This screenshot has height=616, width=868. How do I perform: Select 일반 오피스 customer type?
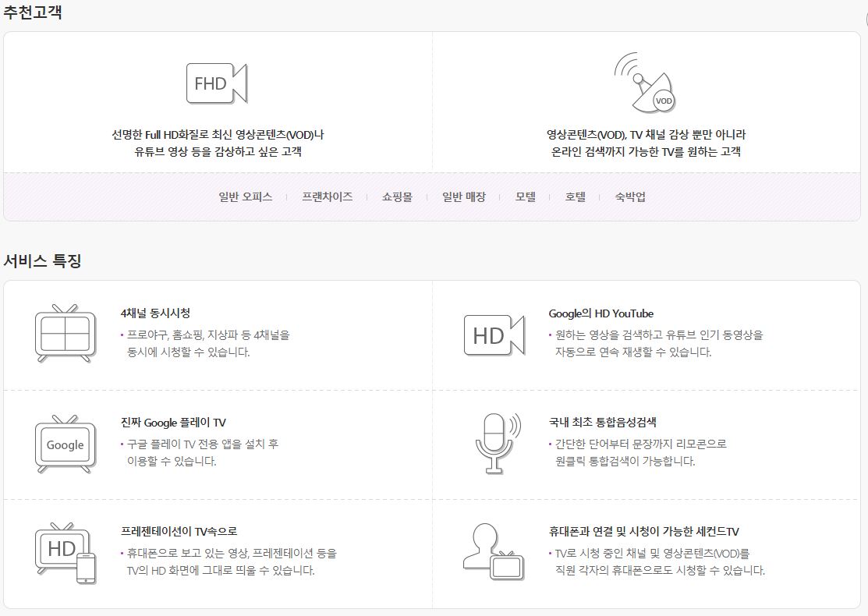coord(245,196)
